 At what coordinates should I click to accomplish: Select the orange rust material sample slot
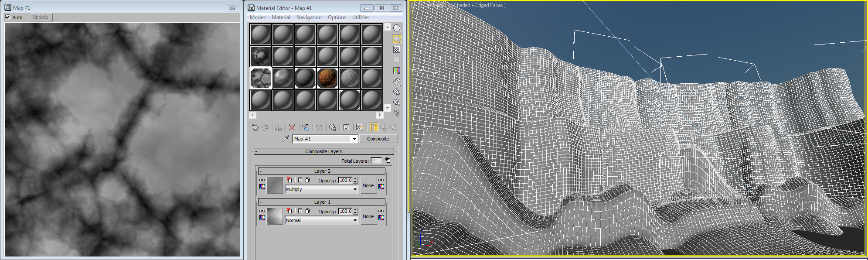coord(327,78)
